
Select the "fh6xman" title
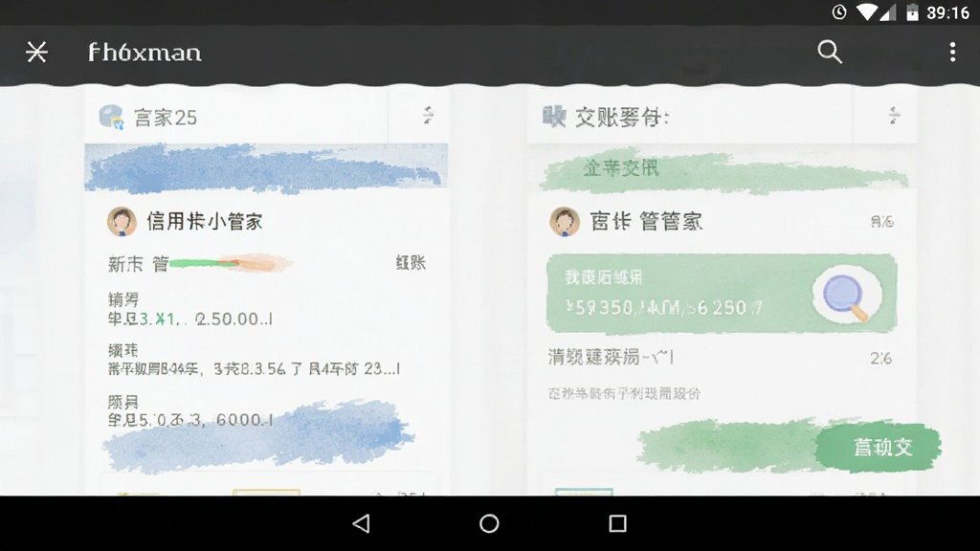(145, 53)
